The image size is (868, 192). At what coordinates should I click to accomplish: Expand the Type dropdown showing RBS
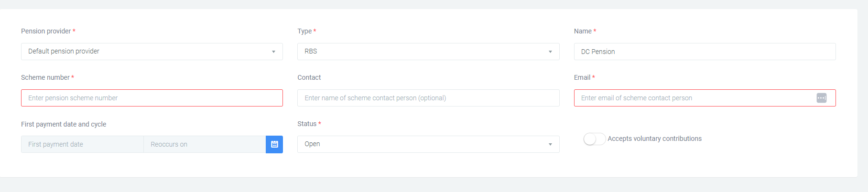[x=428, y=52]
